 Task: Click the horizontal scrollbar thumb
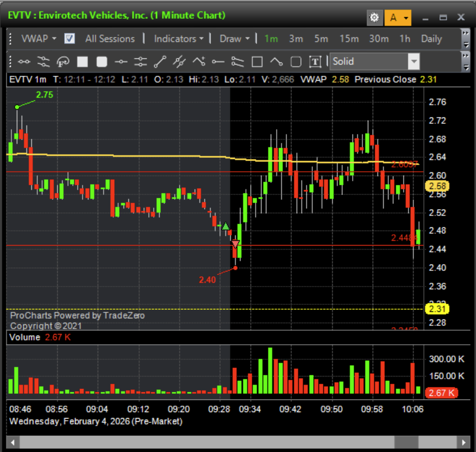[x=406, y=442]
